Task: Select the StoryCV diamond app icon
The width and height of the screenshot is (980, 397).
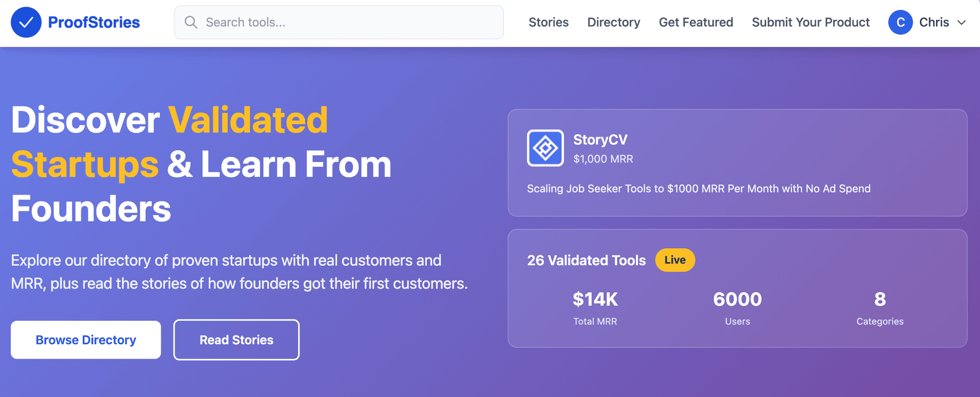Action: (x=545, y=148)
